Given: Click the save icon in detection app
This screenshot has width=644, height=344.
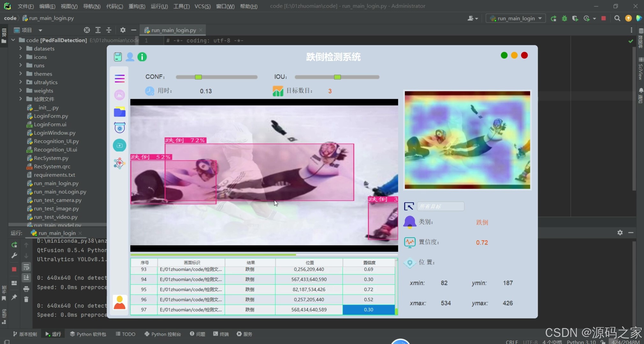Looking at the screenshot, I should (x=118, y=57).
